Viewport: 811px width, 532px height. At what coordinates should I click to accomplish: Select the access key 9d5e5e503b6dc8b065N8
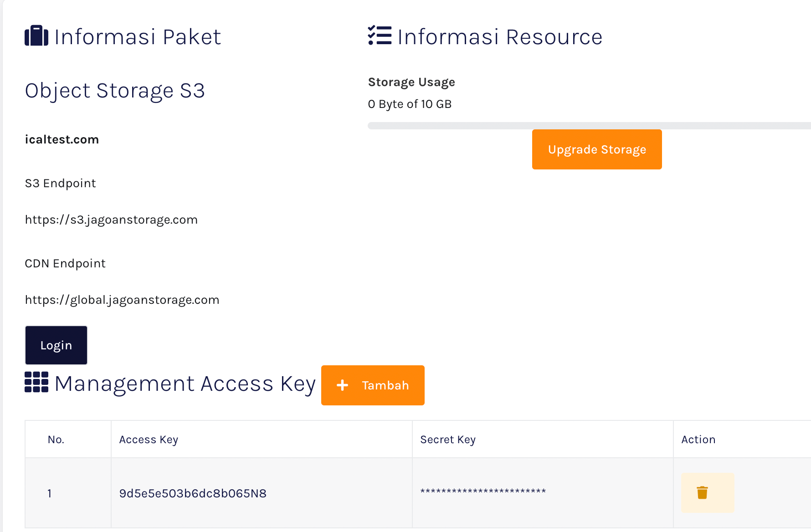[193, 493]
